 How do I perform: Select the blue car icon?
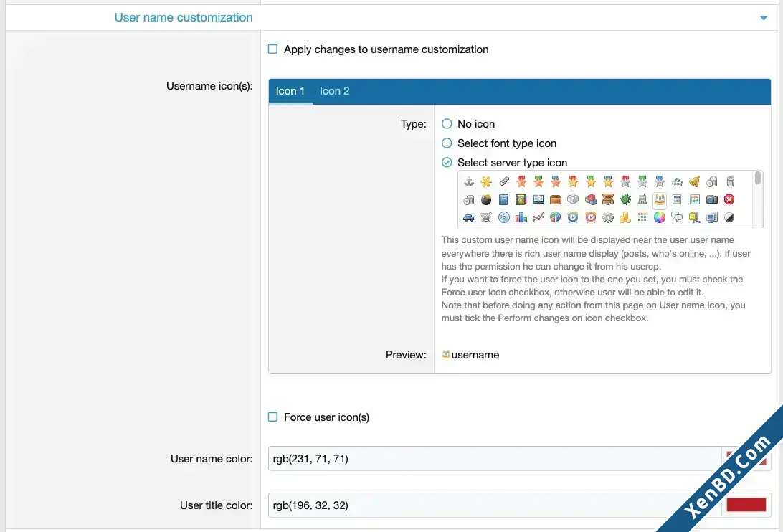pos(468,217)
